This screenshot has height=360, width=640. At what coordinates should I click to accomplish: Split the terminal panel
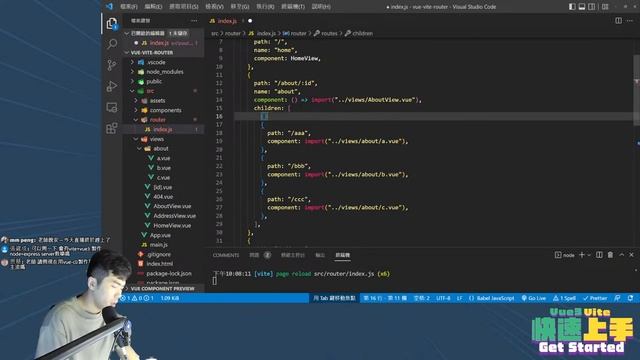[x=599, y=255]
